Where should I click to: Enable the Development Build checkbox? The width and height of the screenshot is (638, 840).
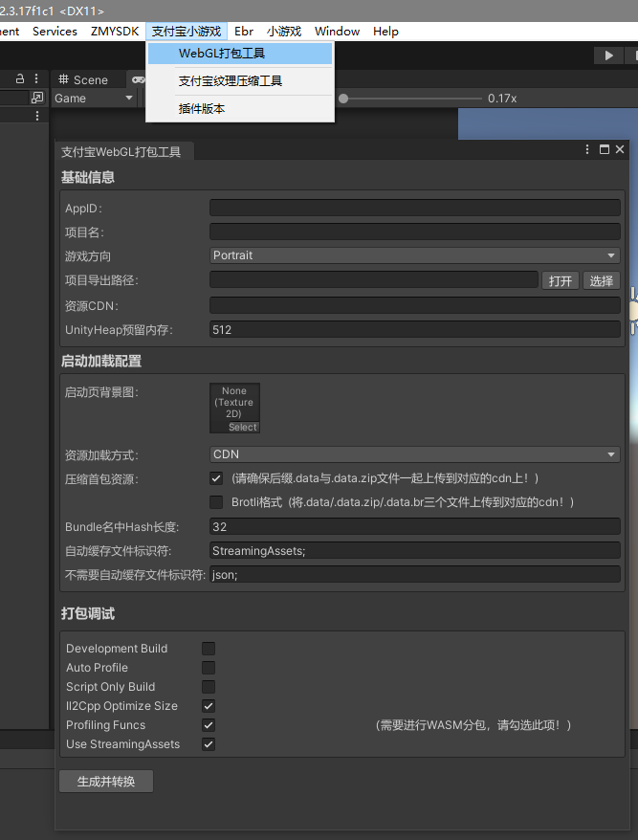click(209, 649)
